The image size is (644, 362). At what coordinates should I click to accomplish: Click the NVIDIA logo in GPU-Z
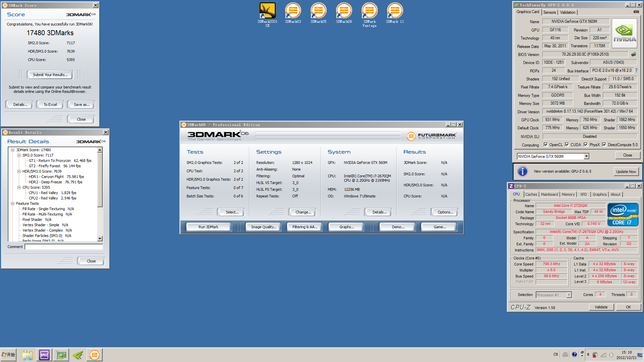pos(625,34)
